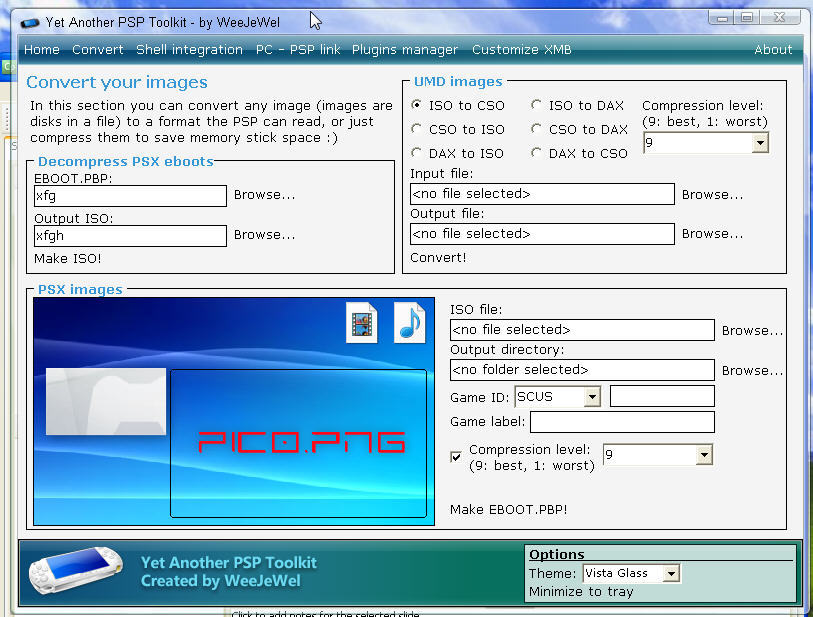Click the music note file icon in PSX preview
Image resolution: width=813 pixels, height=617 pixels.
click(409, 322)
